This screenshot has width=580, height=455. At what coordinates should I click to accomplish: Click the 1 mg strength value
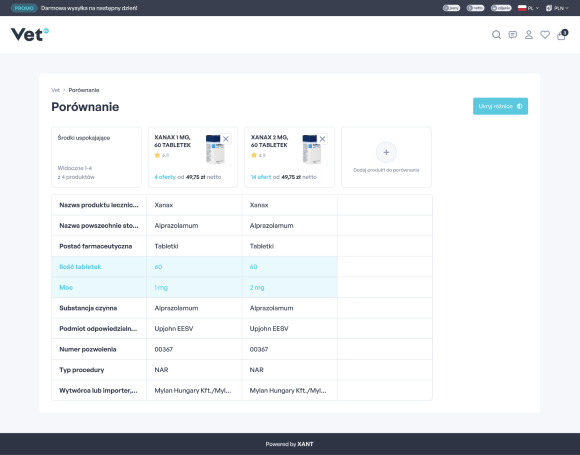tap(161, 287)
